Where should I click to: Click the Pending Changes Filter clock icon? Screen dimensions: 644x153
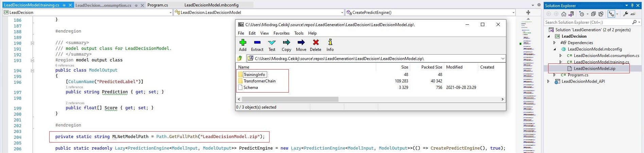582,14
